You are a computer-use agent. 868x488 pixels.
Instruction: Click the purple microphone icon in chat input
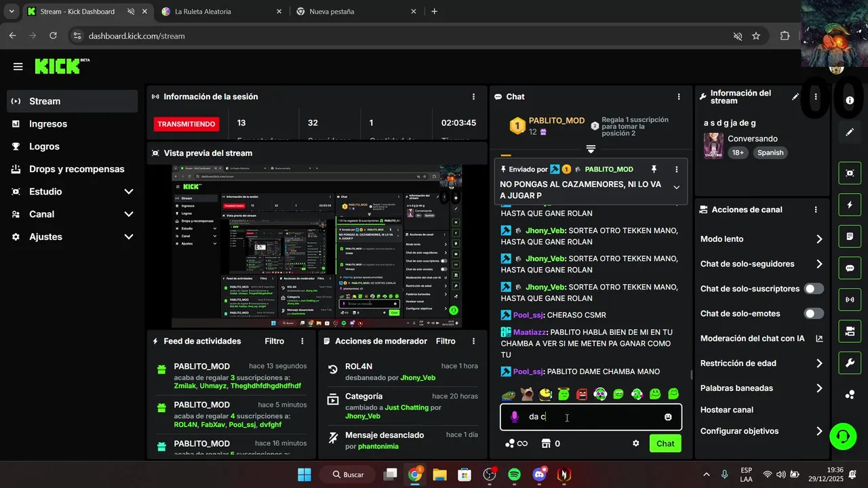click(x=515, y=417)
